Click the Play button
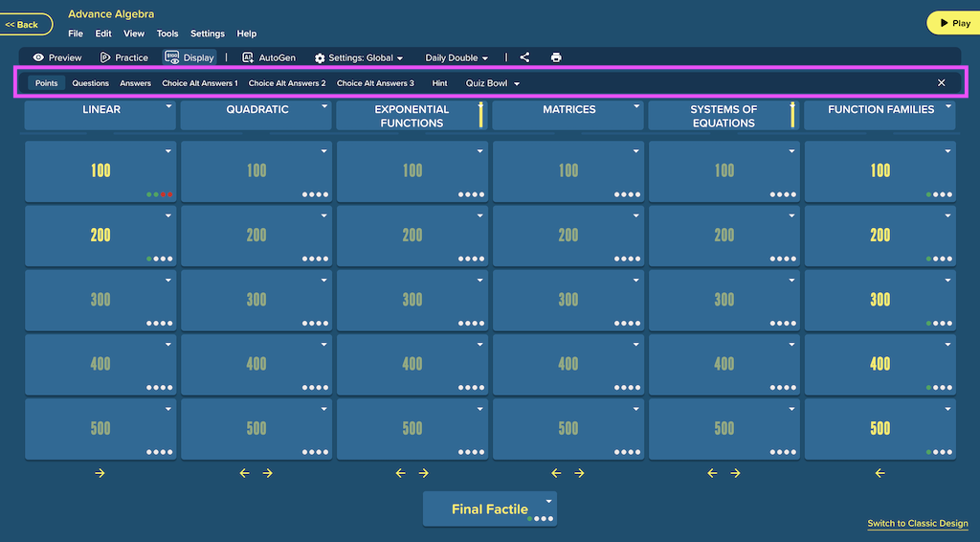This screenshot has height=542, width=980. (x=954, y=23)
